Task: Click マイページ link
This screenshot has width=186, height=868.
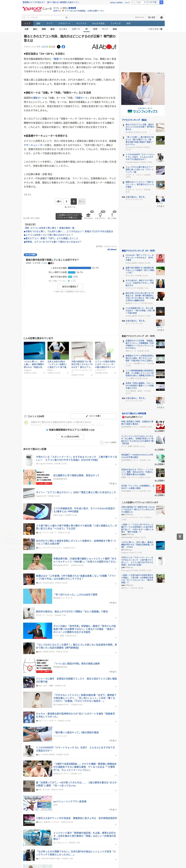Action: (139, 18)
